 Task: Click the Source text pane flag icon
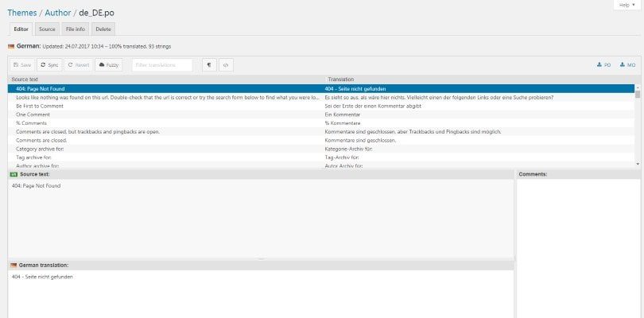14,174
